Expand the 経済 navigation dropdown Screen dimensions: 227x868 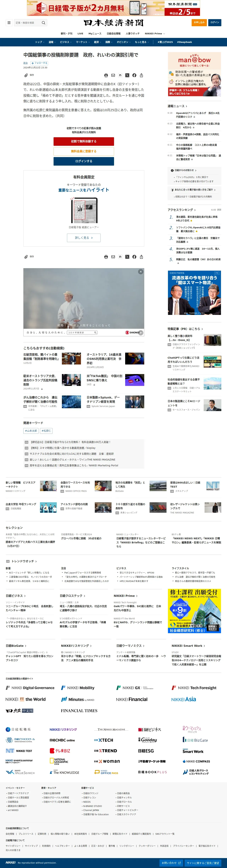pos(98,42)
